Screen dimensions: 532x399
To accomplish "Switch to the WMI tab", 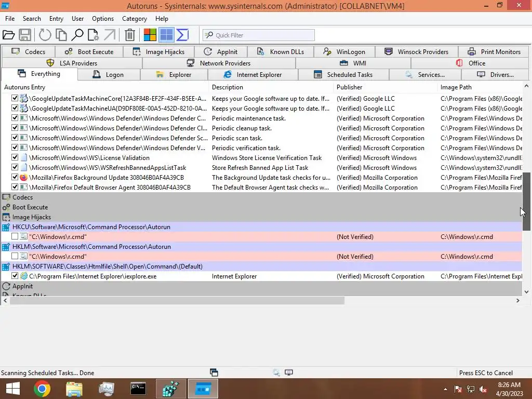I will point(353,63).
